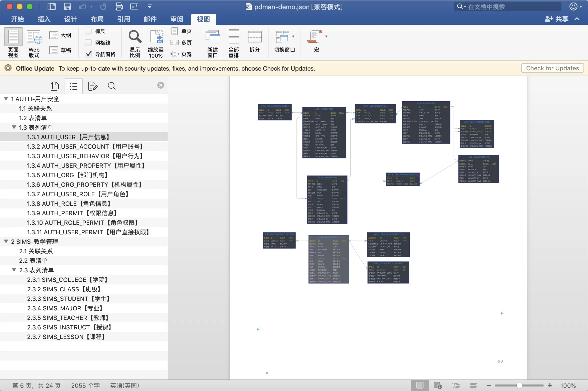Click the search icon in sidebar
588x391 pixels.
click(x=112, y=86)
